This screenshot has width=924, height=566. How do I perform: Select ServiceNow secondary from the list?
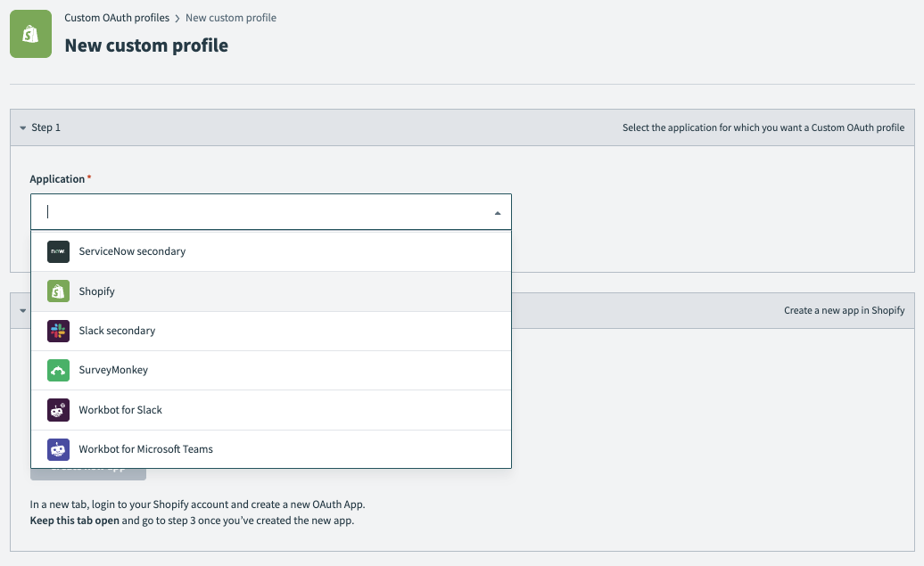(x=131, y=251)
